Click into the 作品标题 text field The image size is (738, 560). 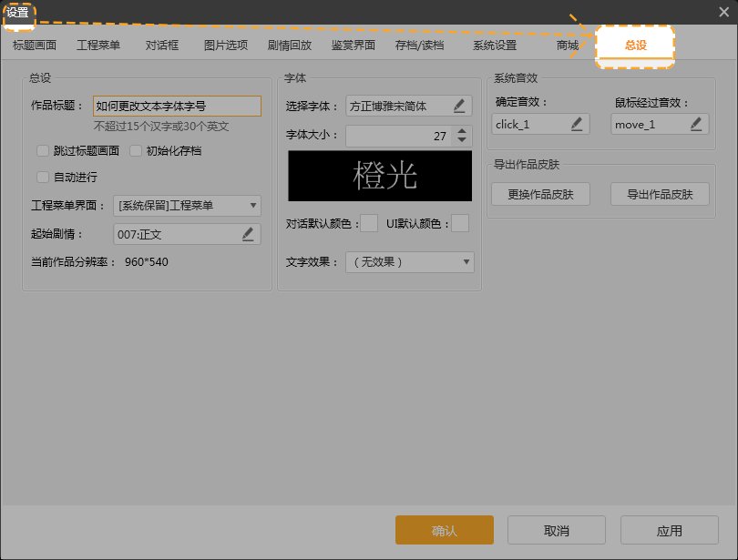point(177,106)
